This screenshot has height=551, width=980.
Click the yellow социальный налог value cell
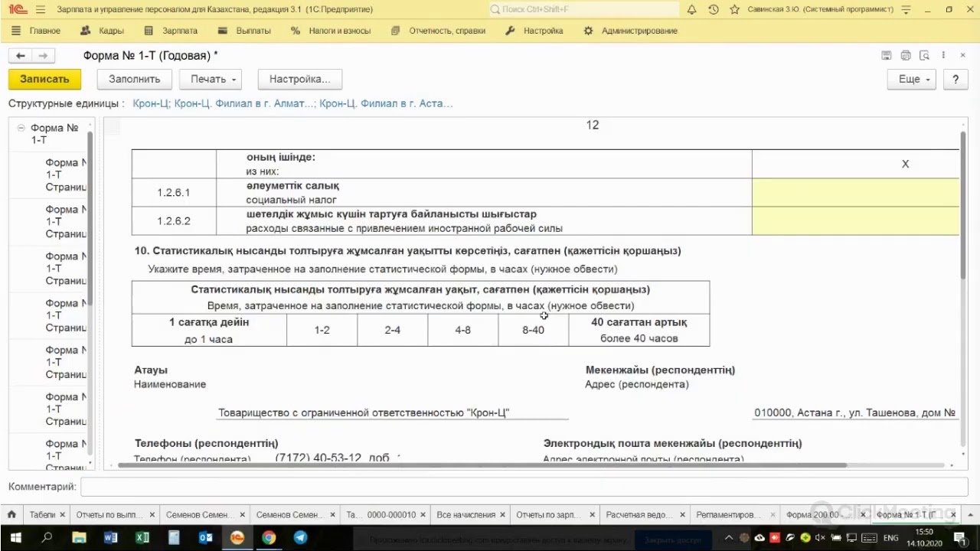click(855, 193)
